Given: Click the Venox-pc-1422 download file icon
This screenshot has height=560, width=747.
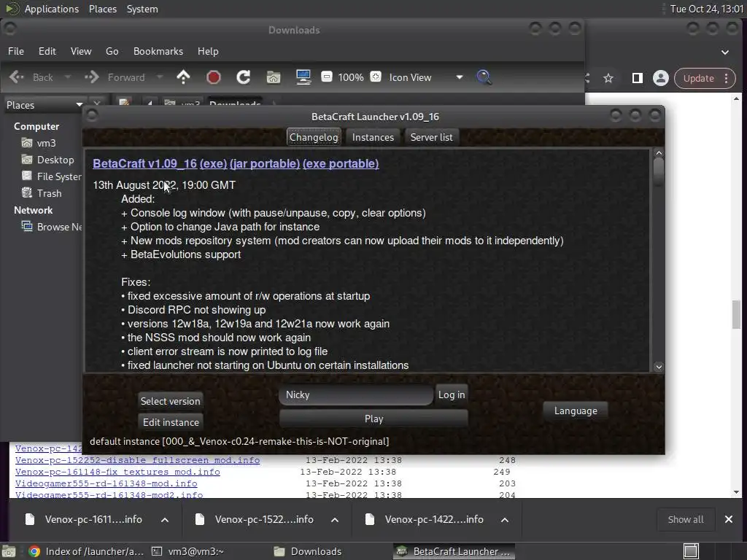Looking at the screenshot, I should (x=370, y=519).
